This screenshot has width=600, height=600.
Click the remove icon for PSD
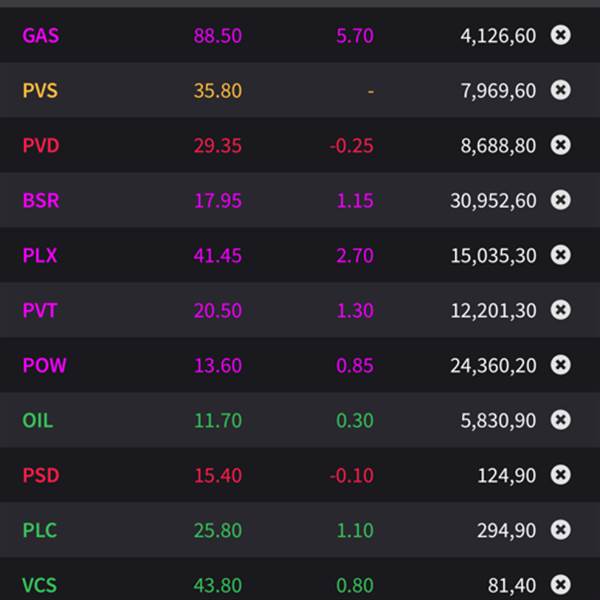[x=561, y=476]
